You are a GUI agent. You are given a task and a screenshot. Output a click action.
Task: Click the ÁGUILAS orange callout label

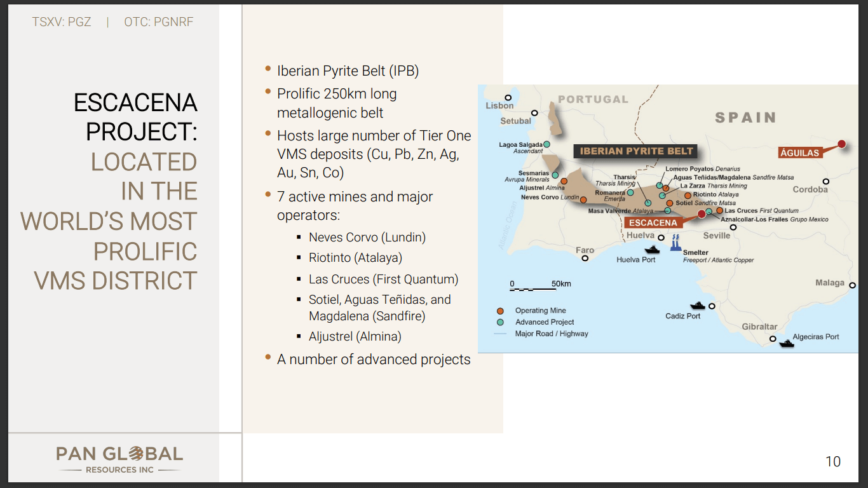pyautogui.click(x=800, y=153)
